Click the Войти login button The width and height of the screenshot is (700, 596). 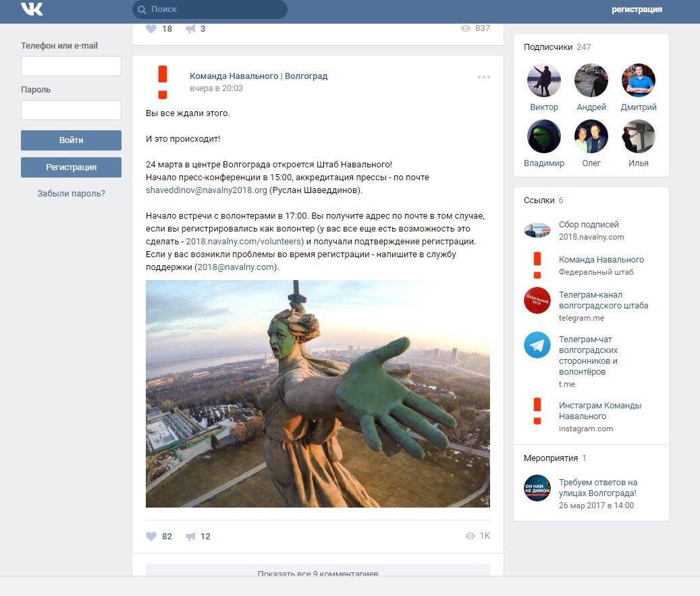(x=71, y=140)
